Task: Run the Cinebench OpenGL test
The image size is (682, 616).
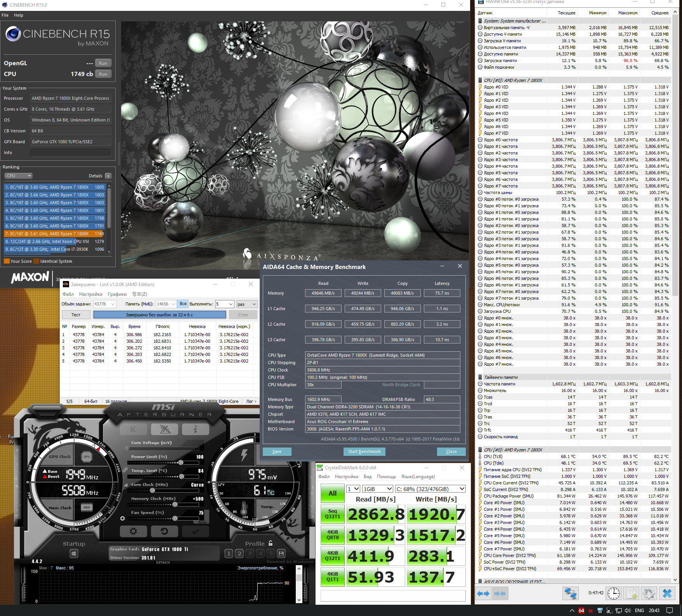Action: (x=103, y=63)
